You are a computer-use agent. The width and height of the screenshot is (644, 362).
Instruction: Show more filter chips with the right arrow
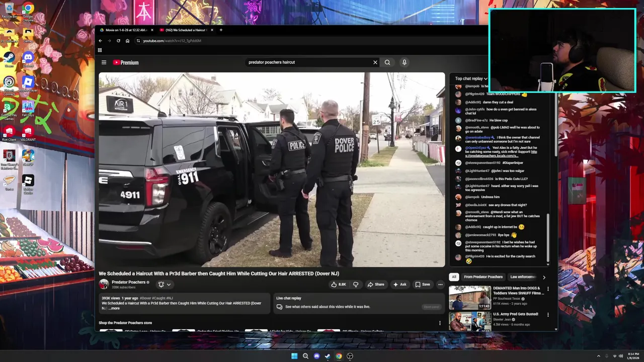click(x=544, y=277)
